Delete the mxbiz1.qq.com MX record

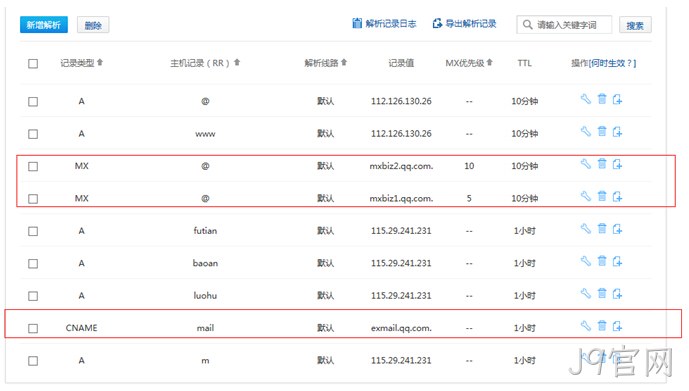(602, 196)
